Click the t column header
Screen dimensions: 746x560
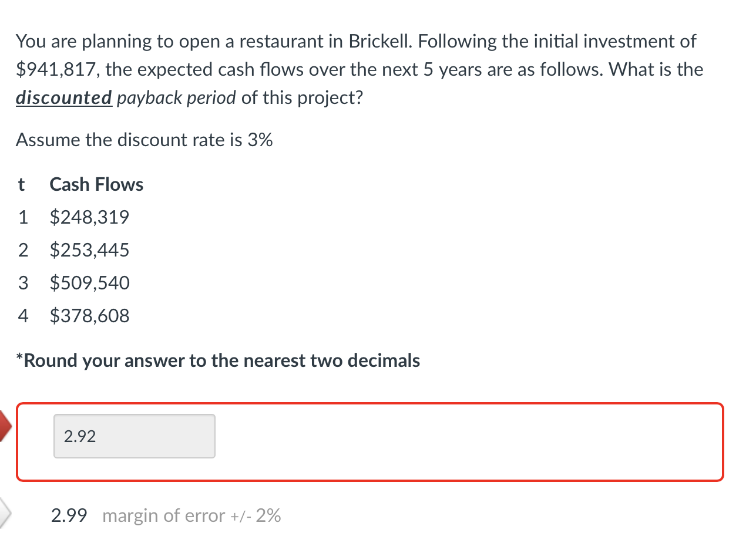coord(21,184)
